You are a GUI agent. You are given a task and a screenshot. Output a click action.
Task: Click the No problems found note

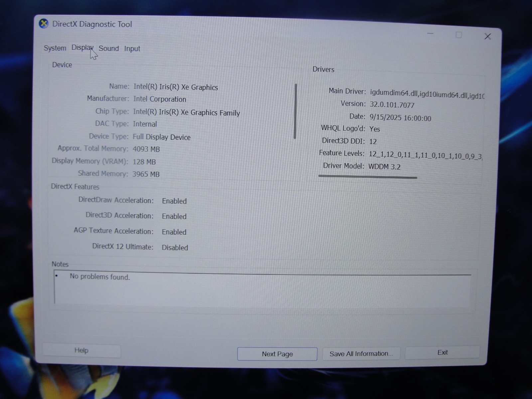pyautogui.click(x=100, y=277)
